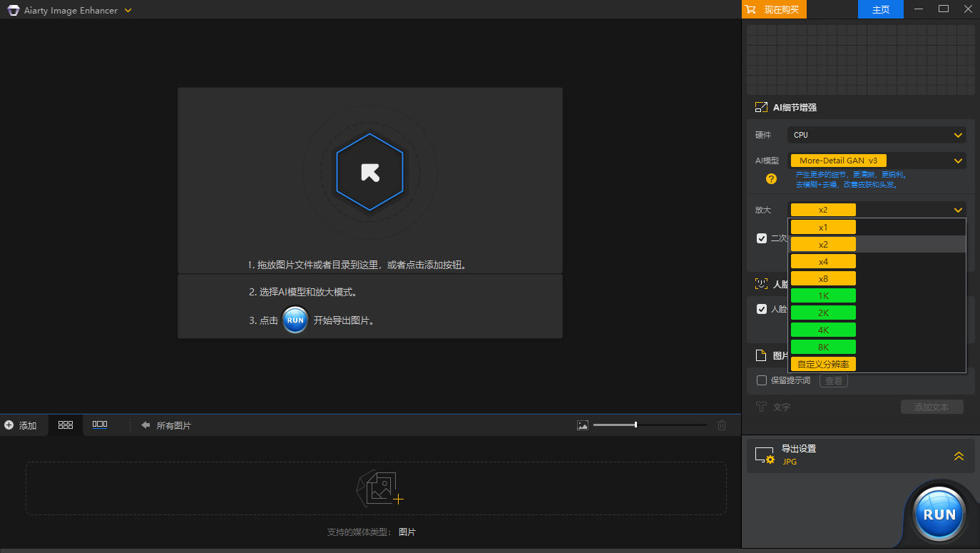The width and height of the screenshot is (980, 553).
Task: Switch to the list view icon
Action: click(x=100, y=425)
